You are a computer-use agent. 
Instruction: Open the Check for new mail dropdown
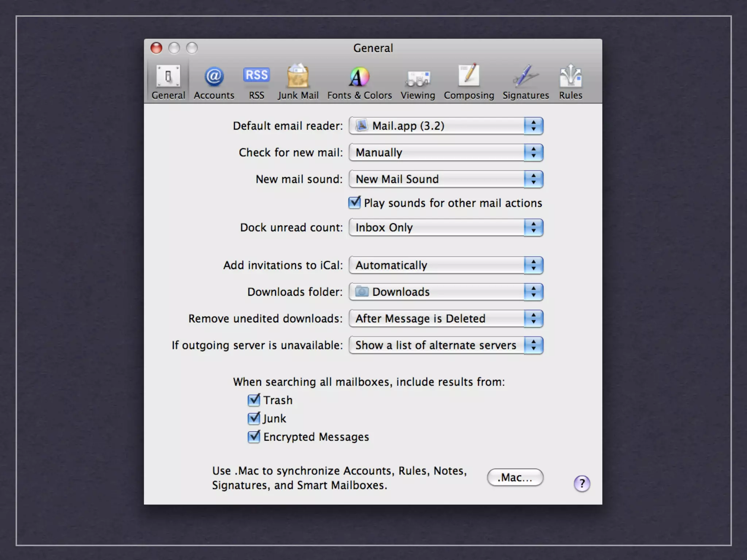point(446,152)
